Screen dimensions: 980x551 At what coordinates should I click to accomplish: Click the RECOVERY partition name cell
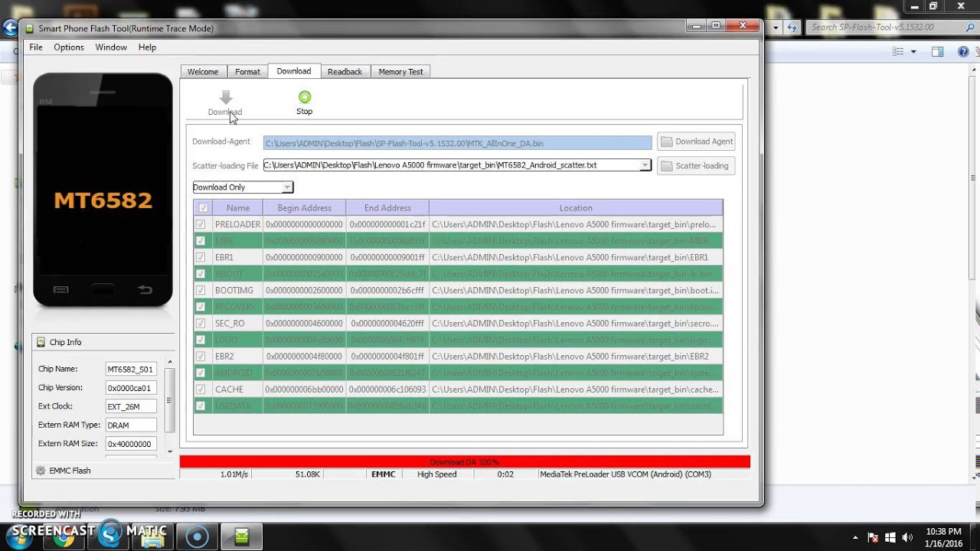pyautogui.click(x=237, y=307)
